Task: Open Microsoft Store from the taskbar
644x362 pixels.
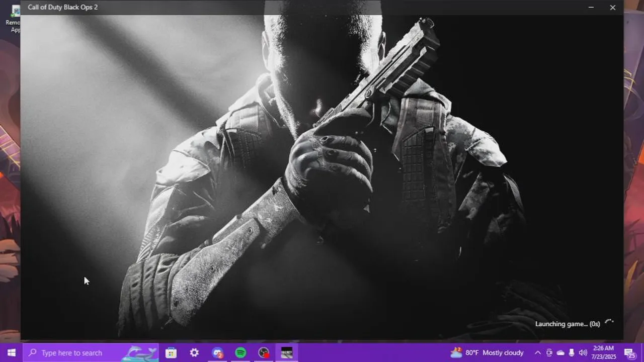Action: point(171,352)
